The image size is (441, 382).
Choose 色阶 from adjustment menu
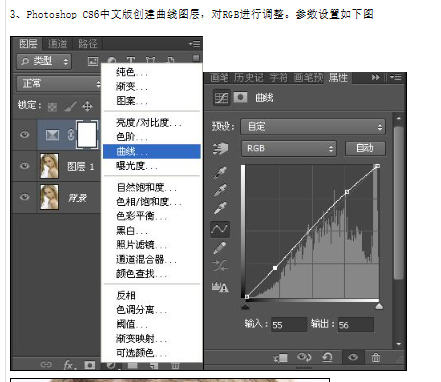[x=152, y=137]
